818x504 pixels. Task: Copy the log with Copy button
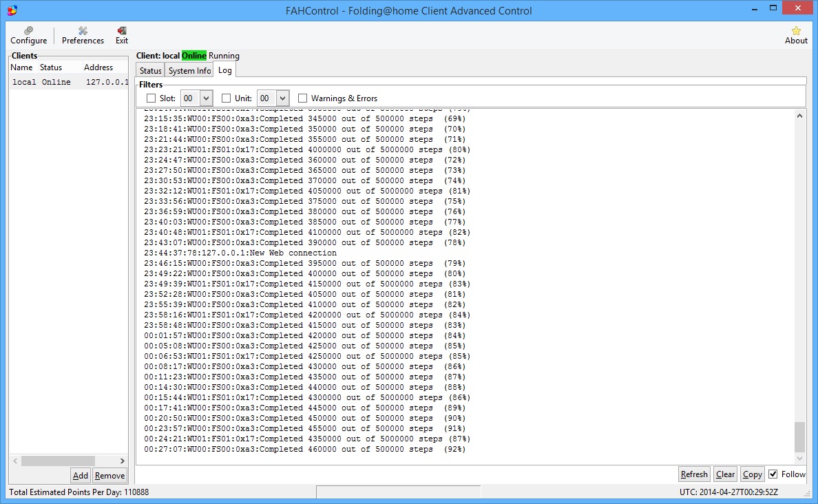[x=753, y=474]
